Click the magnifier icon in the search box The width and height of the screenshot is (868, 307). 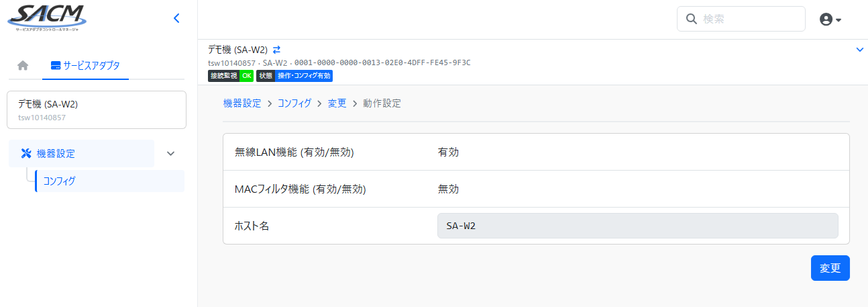(x=690, y=19)
